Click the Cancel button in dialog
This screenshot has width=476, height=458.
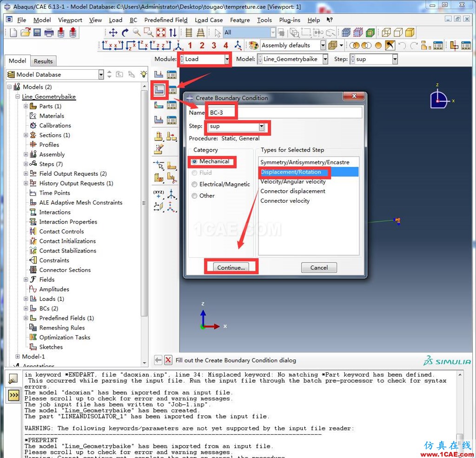[319, 267]
